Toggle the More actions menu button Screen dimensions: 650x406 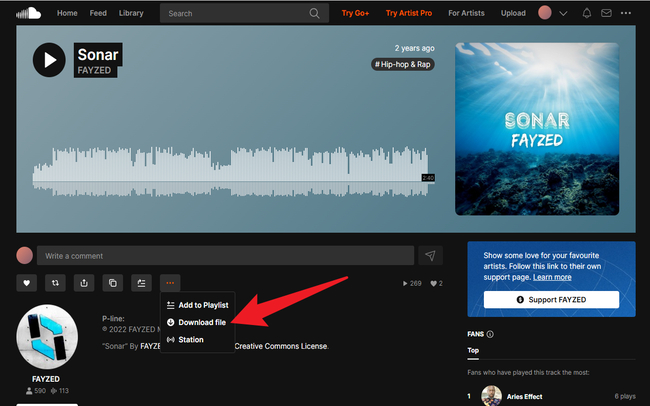(170, 283)
